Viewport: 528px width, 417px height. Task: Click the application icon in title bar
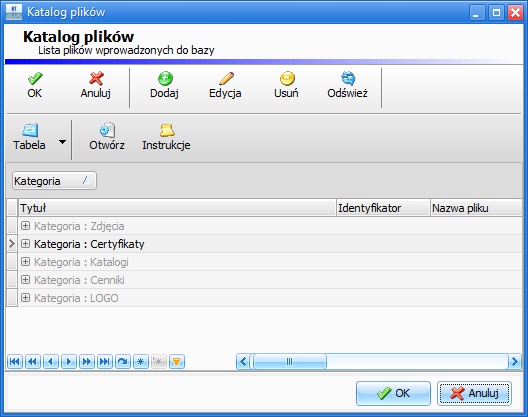pos(14,12)
